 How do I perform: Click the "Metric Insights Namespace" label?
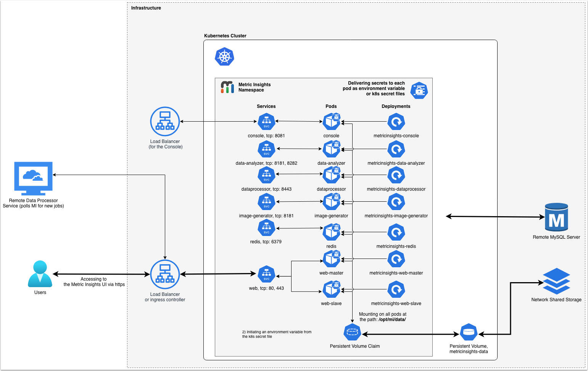coord(255,87)
